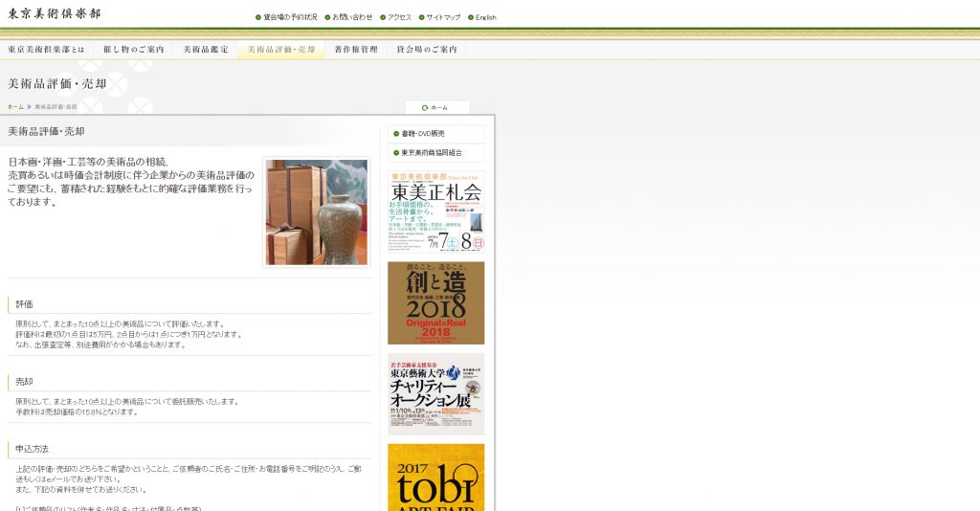Click the 美術品評価・売却 page title
980x511 pixels.
tap(57, 83)
